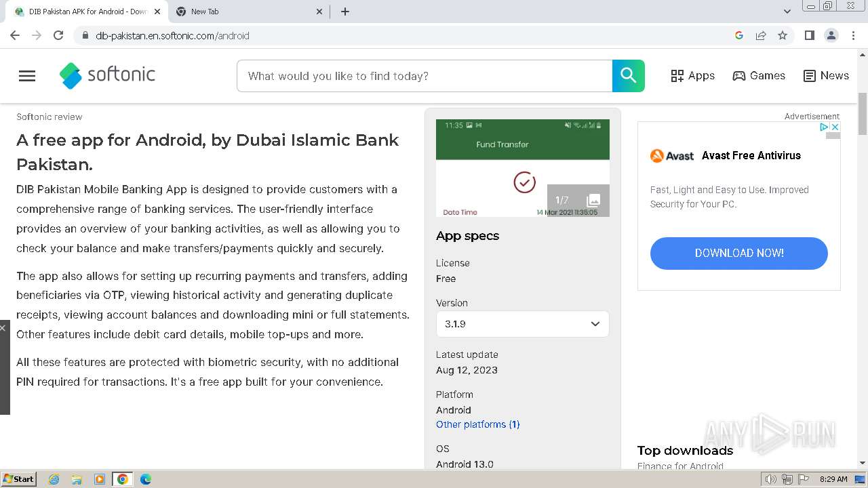Open Chrome three-dot menu

click(854, 35)
